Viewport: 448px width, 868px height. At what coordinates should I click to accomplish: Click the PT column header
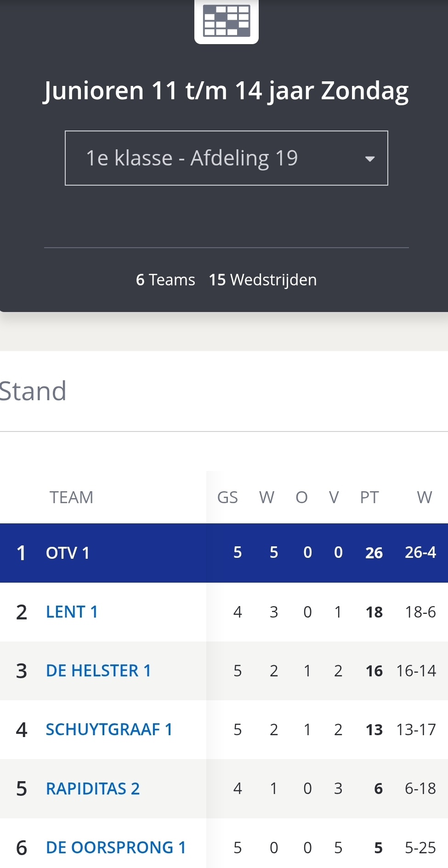point(369,497)
